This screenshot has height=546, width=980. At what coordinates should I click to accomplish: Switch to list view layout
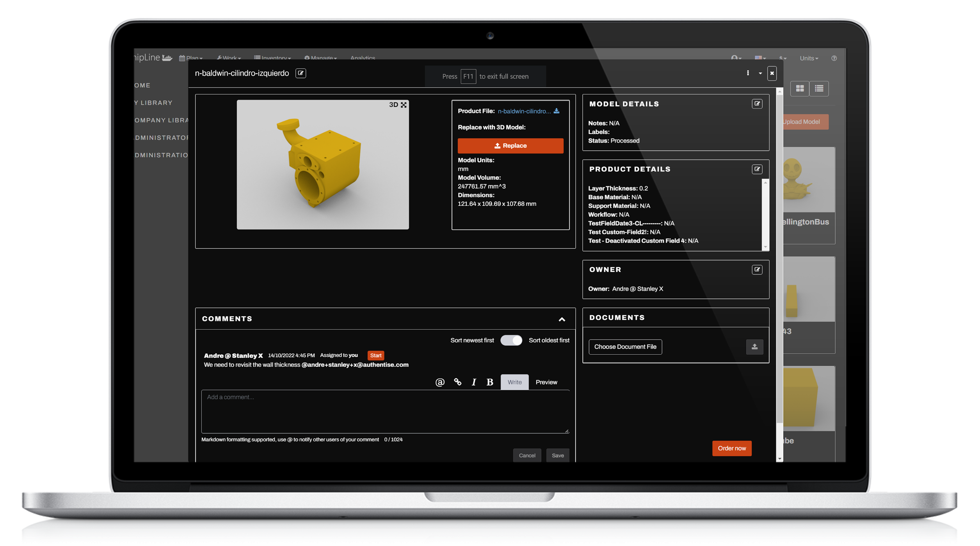click(819, 89)
